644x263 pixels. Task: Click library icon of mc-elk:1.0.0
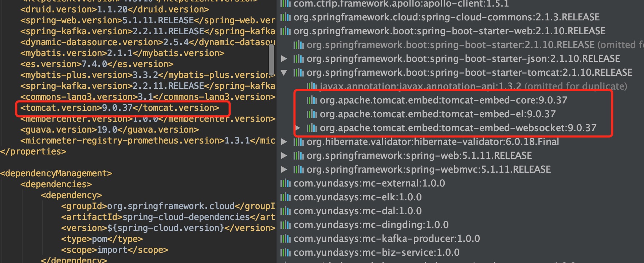(286, 197)
